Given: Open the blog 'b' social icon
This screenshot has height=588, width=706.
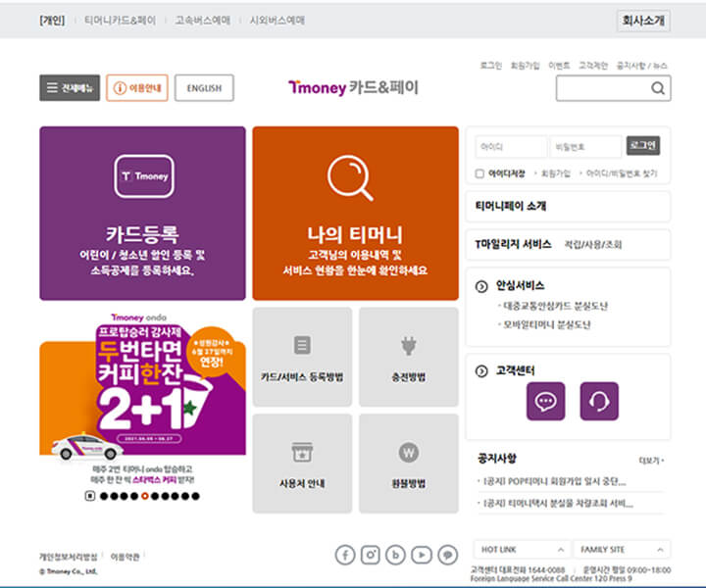Looking at the screenshot, I should click(x=396, y=555).
